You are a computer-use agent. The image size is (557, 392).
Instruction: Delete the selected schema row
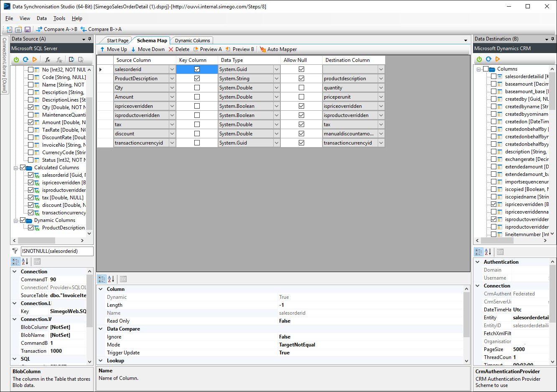(179, 49)
